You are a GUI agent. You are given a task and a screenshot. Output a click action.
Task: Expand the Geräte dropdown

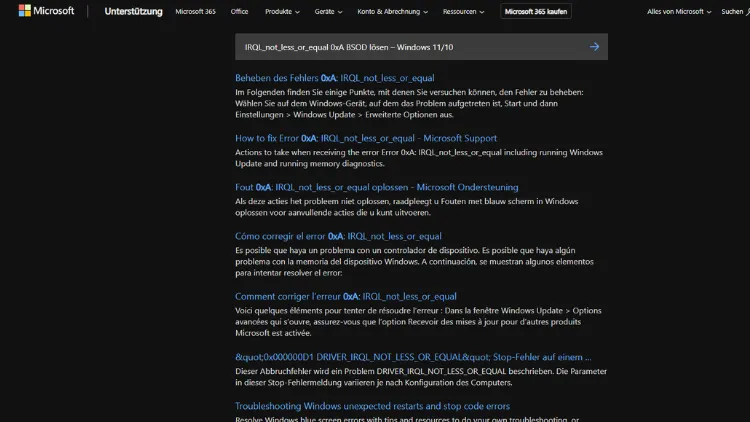coord(328,11)
